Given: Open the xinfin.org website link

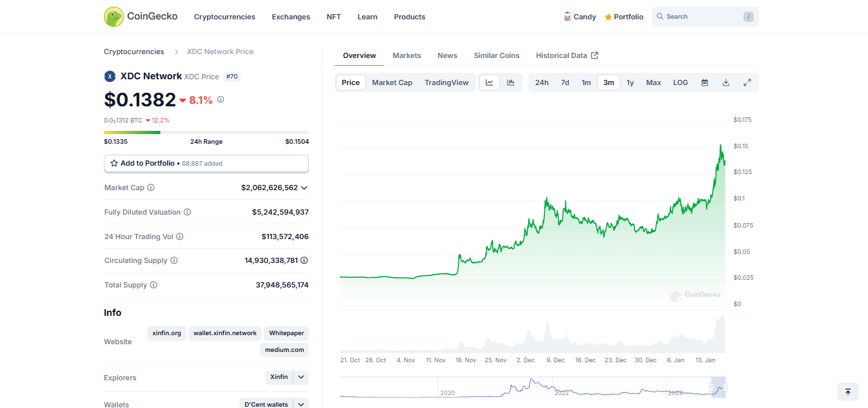Looking at the screenshot, I should pos(167,333).
